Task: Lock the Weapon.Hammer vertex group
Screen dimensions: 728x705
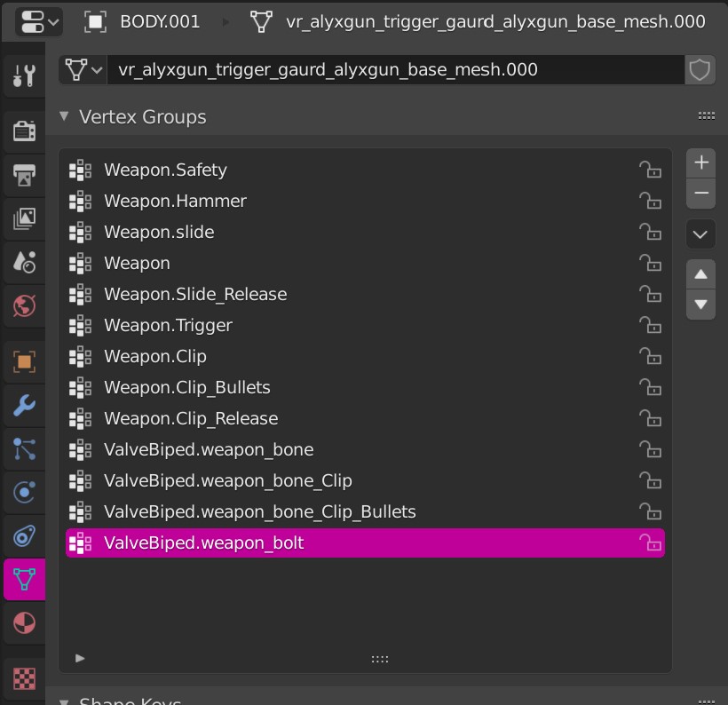Action: pyautogui.click(x=650, y=201)
